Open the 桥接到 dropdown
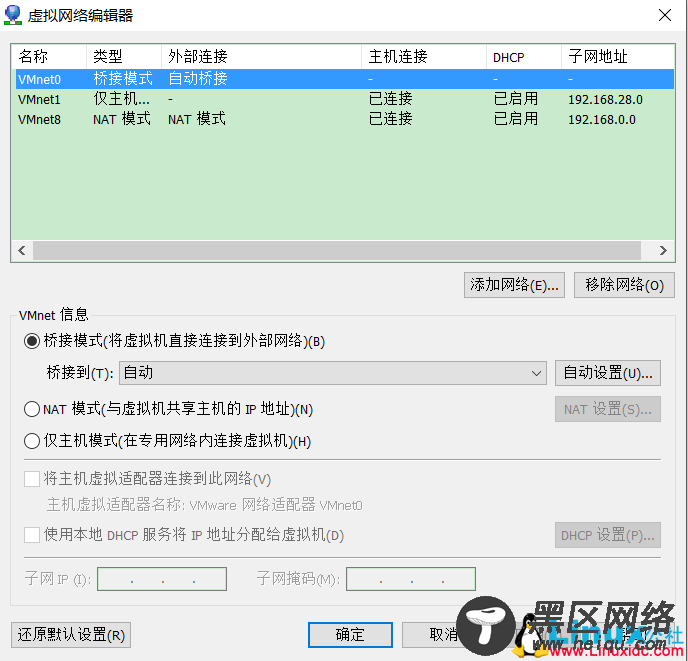This screenshot has height=661, width=688. pos(333,373)
